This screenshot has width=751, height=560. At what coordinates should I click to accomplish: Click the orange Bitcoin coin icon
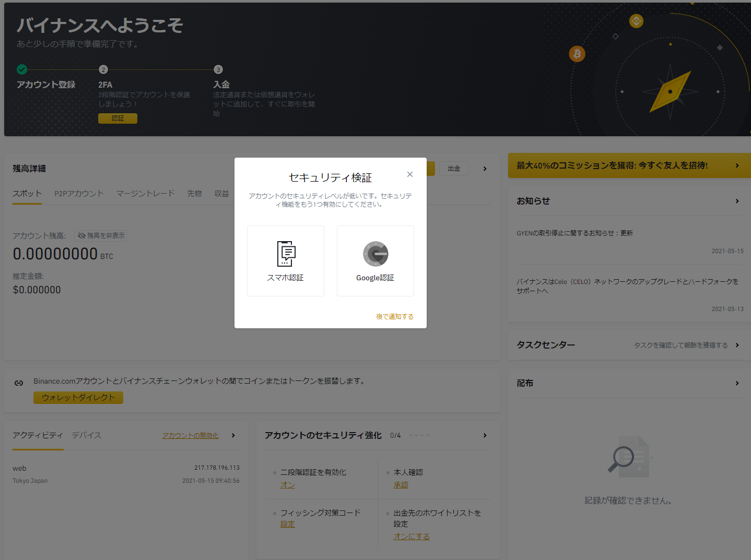click(x=577, y=54)
